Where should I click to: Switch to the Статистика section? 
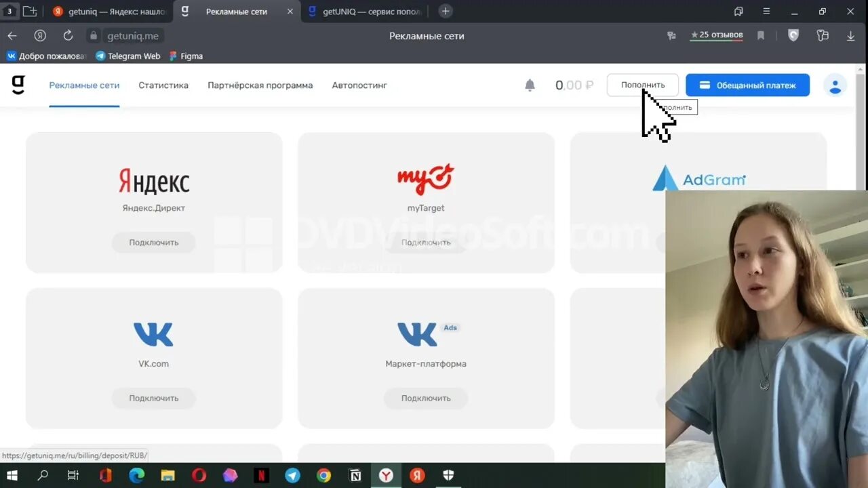pyautogui.click(x=163, y=85)
